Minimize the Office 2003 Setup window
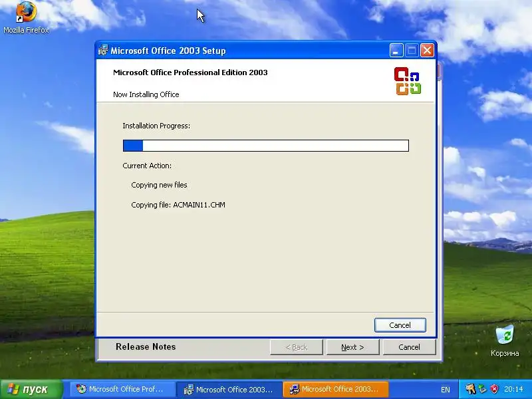532x399 pixels. pos(396,51)
